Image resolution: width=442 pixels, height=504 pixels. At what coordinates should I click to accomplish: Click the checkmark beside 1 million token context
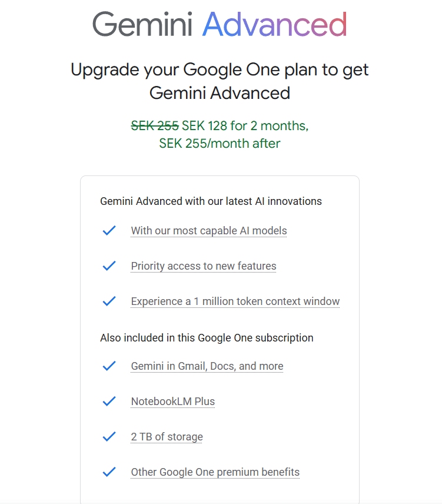[109, 301]
